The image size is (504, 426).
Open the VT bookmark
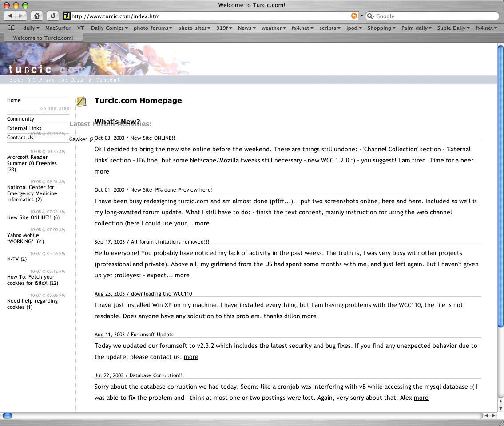(x=80, y=28)
